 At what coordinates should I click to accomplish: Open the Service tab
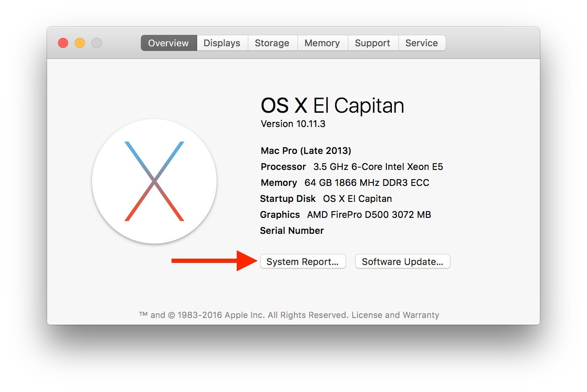pos(422,43)
